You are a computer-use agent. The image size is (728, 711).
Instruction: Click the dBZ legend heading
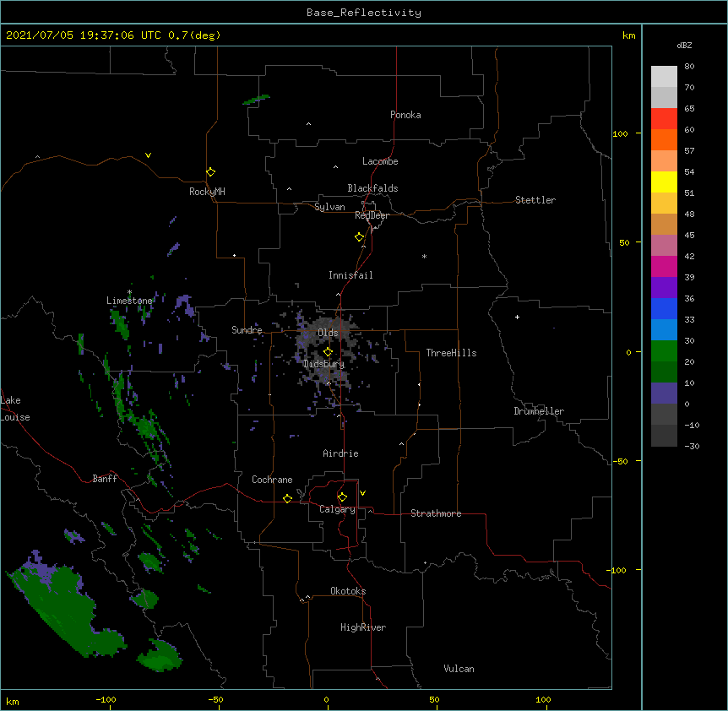[x=684, y=45]
